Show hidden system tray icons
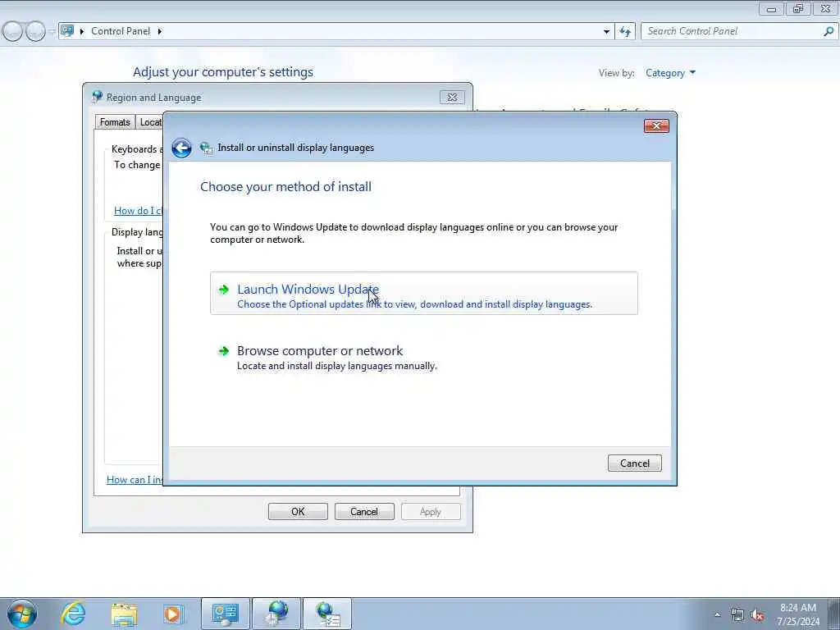 coord(717,615)
